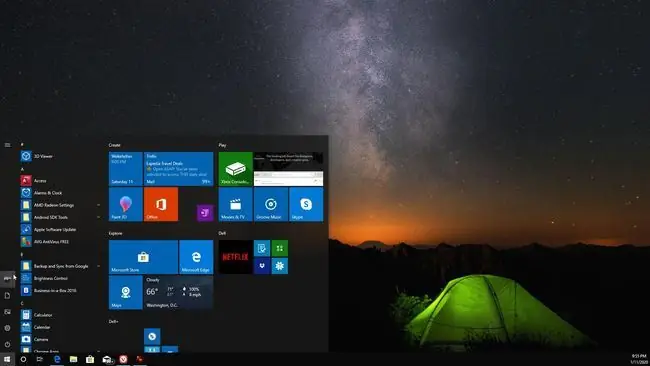Open the Start menu hamburger expand button

point(7,145)
